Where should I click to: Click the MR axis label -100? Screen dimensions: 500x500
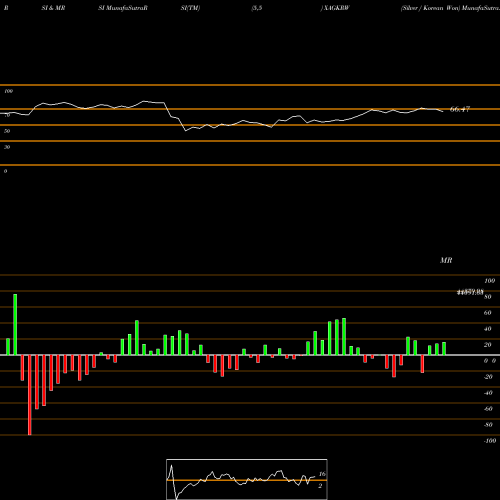(489, 441)
